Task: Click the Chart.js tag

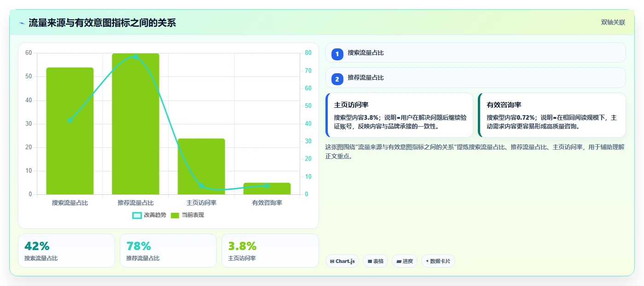Action: (342, 261)
